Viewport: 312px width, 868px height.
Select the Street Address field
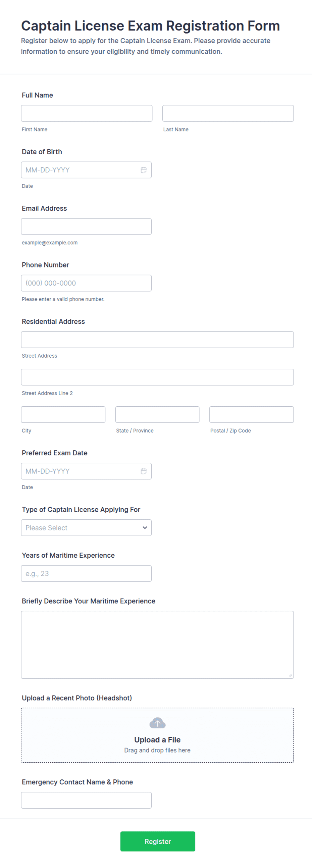click(157, 340)
